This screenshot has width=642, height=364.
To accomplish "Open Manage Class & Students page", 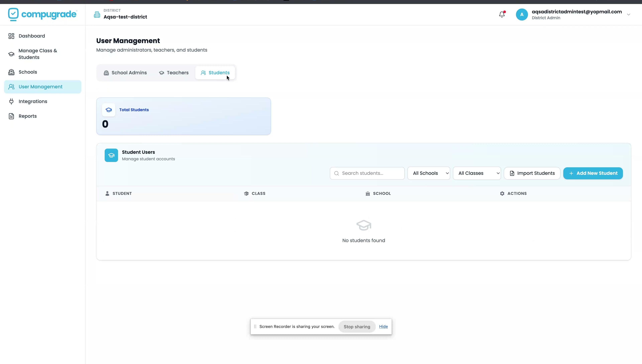I will (x=43, y=54).
